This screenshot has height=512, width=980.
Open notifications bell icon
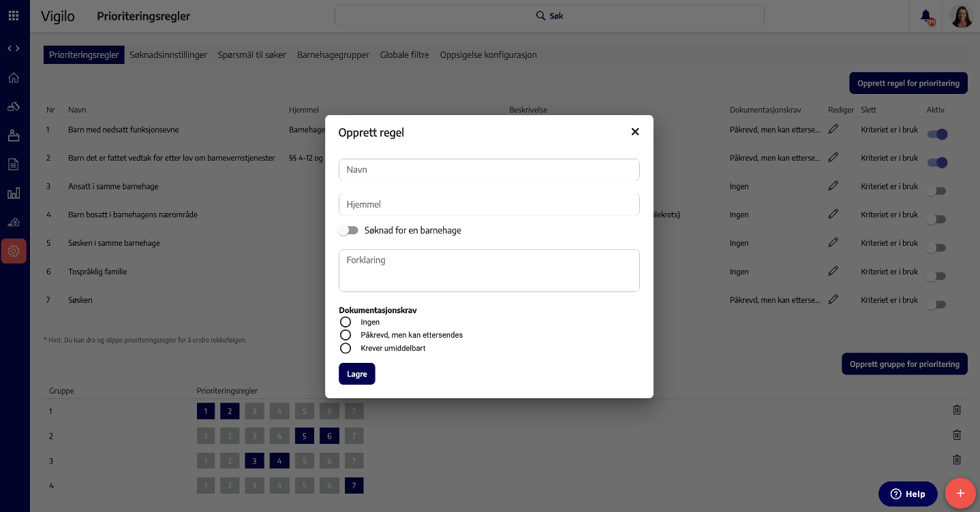tap(926, 16)
